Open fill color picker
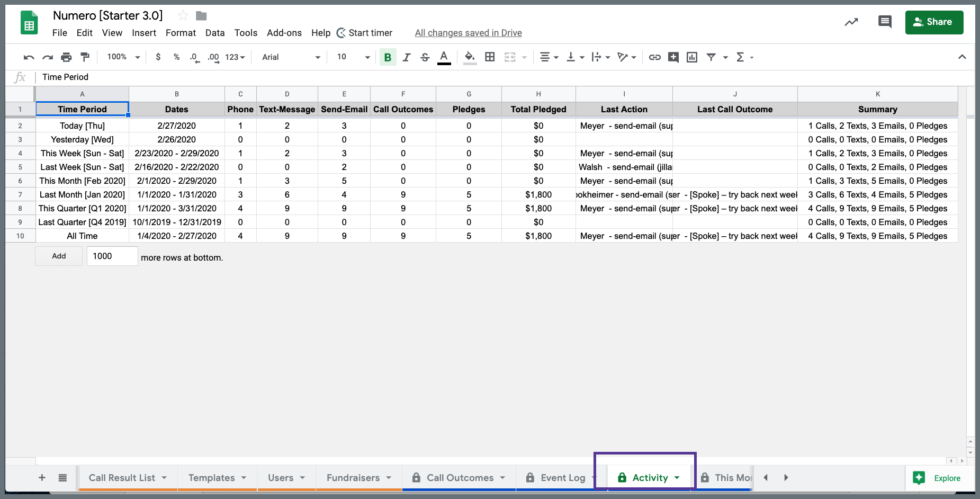Viewport: 980px width, 499px height. (x=470, y=57)
